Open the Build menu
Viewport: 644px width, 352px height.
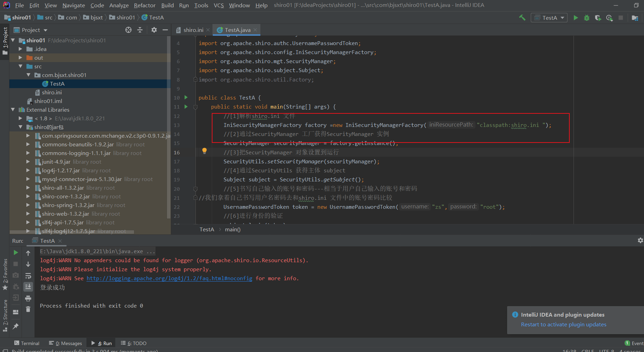(x=167, y=5)
